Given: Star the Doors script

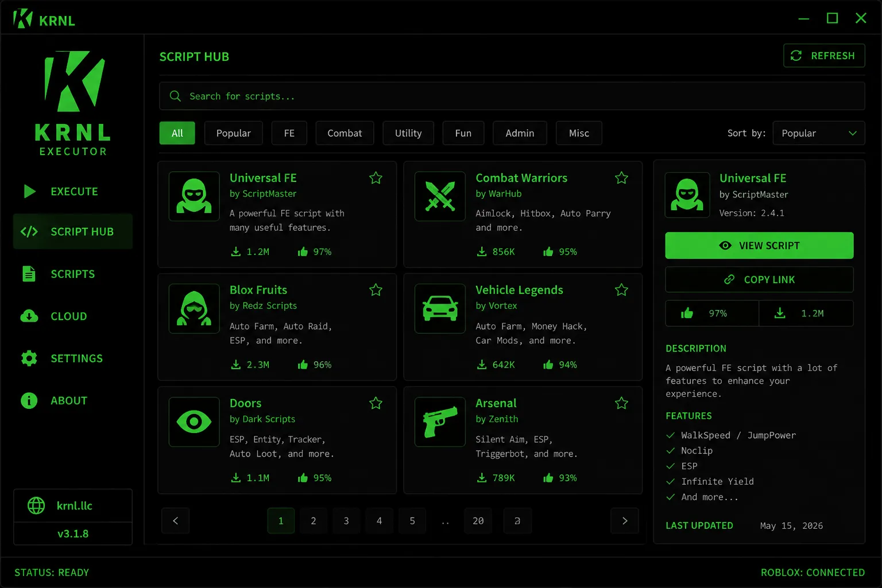Looking at the screenshot, I should pyautogui.click(x=376, y=403).
